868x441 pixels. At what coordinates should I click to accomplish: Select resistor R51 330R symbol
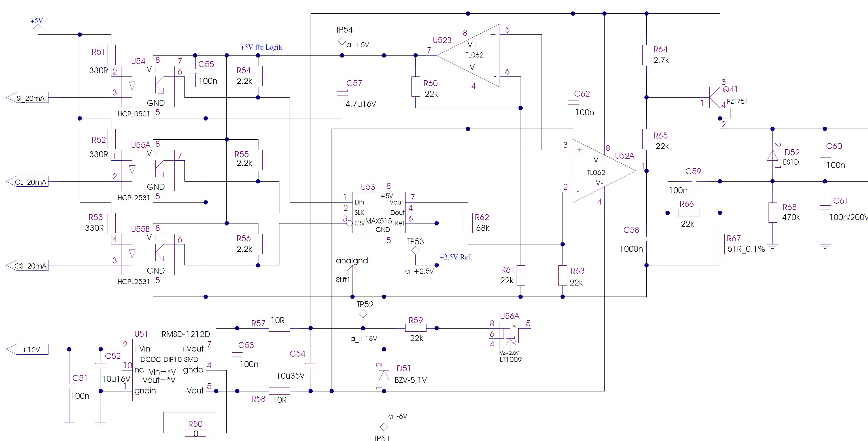point(111,55)
